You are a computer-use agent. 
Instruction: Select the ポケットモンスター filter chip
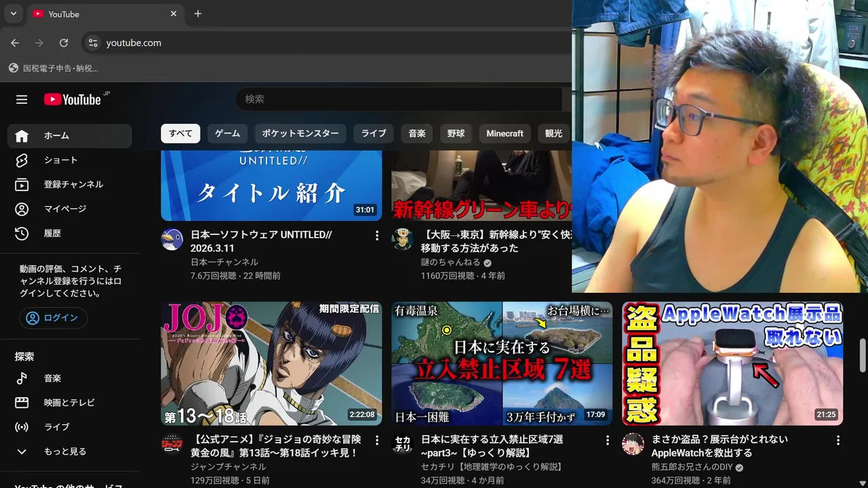pos(300,134)
